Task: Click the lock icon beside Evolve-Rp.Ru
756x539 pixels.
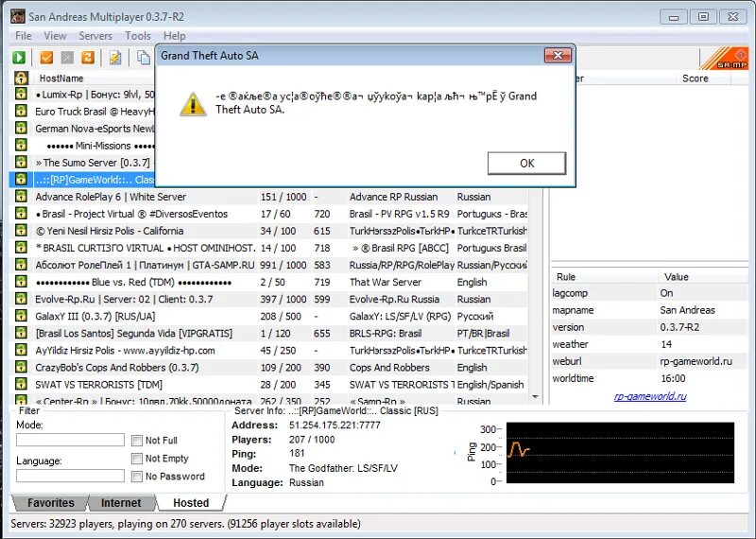Action: coord(21,299)
